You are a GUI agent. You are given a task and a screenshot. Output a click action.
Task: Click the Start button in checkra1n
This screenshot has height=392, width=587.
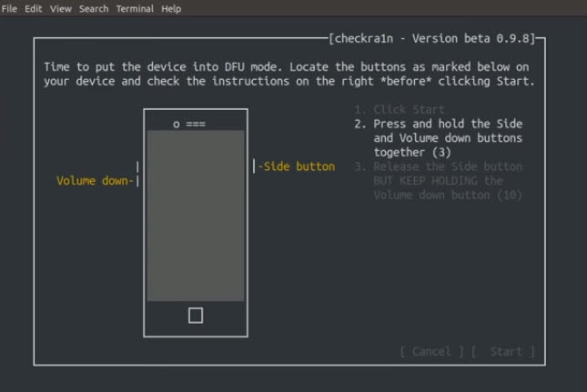tap(503, 352)
